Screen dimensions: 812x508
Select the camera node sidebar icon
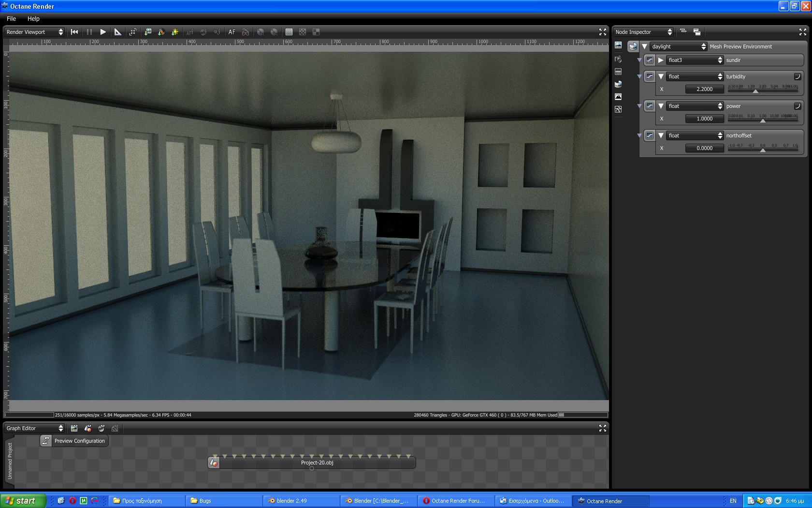(x=618, y=59)
